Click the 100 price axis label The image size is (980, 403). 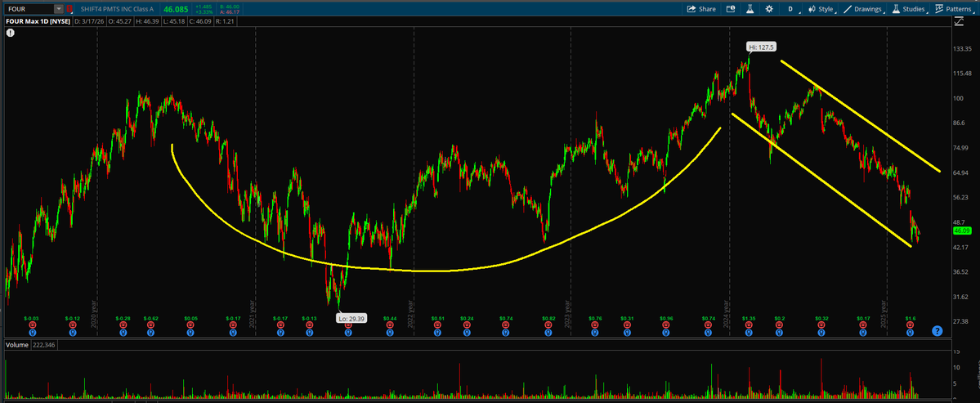click(x=957, y=98)
